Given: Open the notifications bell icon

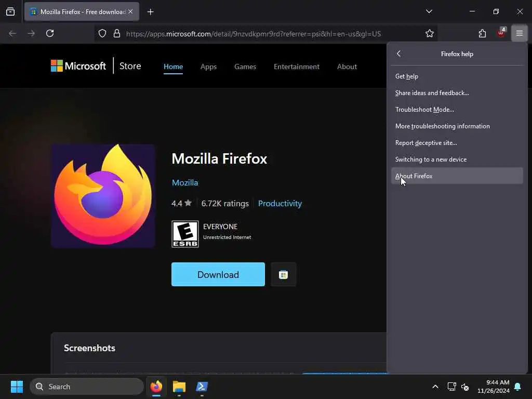Looking at the screenshot, I should pyautogui.click(x=517, y=387).
